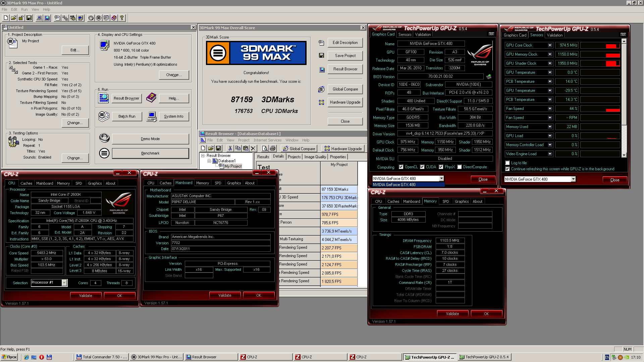
Task: Open the Video Engine Load sensor dropdown
Action: pyautogui.click(x=550, y=154)
